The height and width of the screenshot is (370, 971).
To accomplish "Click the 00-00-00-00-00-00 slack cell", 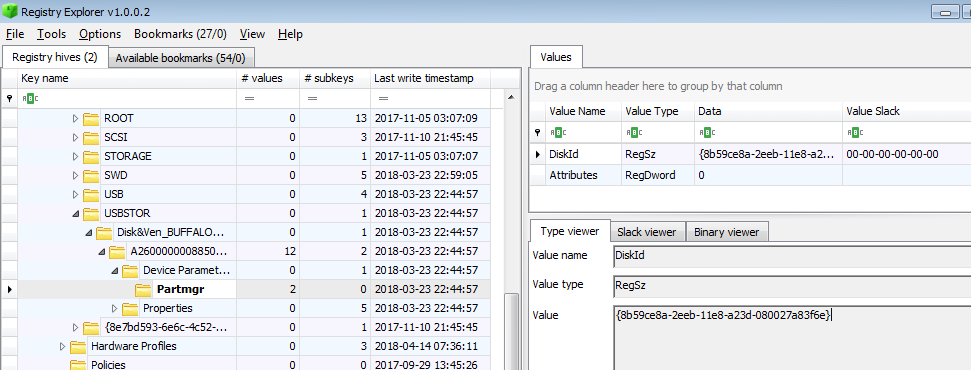I will coord(907,154).
